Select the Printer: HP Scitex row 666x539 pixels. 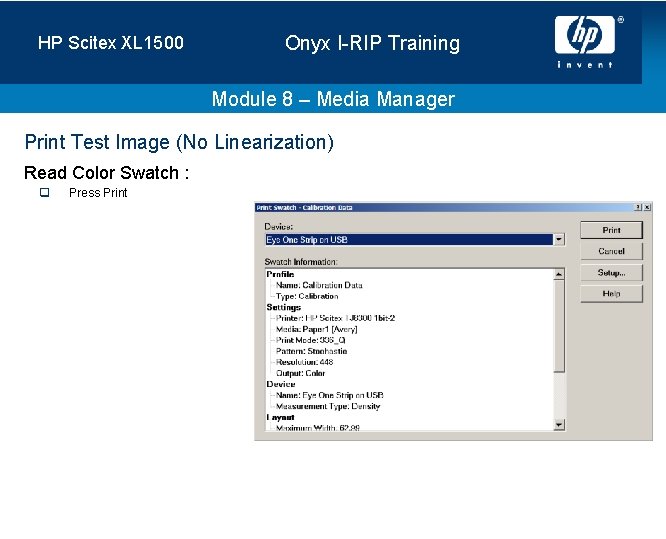point(336,318)
